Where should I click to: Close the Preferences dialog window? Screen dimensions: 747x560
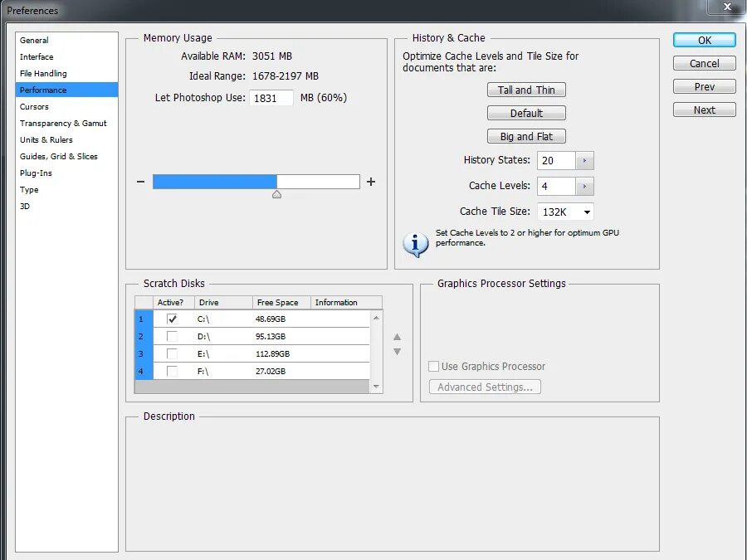727,7
